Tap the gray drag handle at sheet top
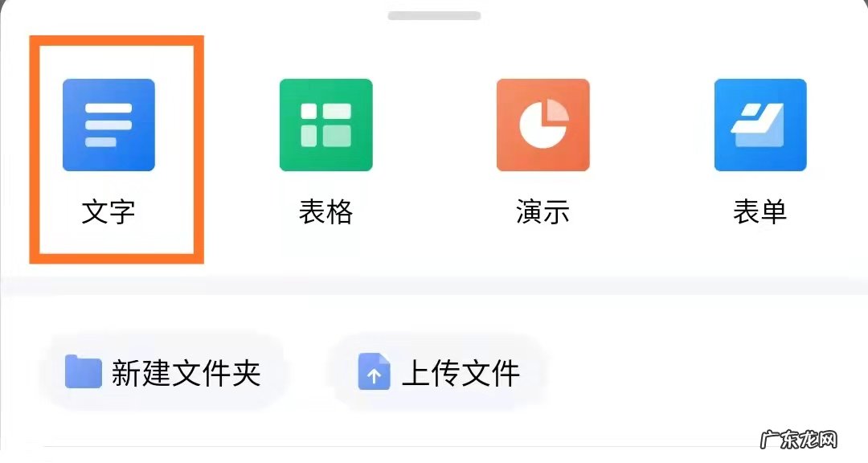This screenshot has width=868, height=463. [434, 15]
